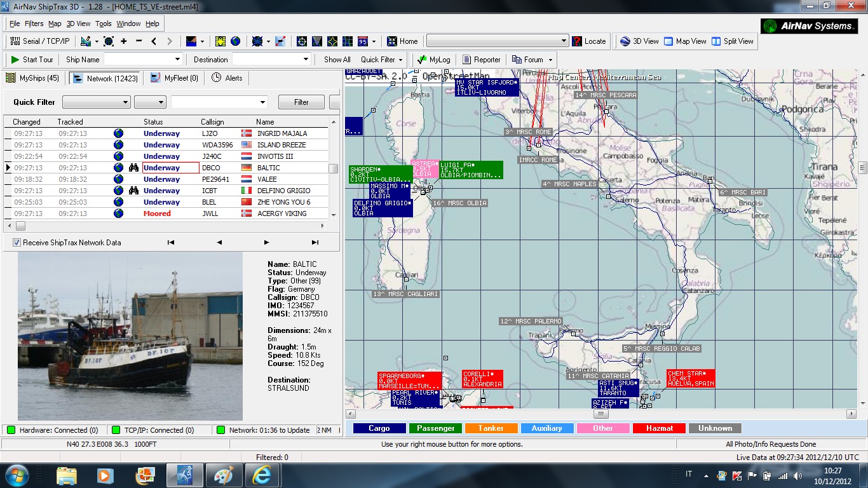The width and height of the screenshot is (868, 488).
Task: Click the Start Tour button
Action: point(32,60)
